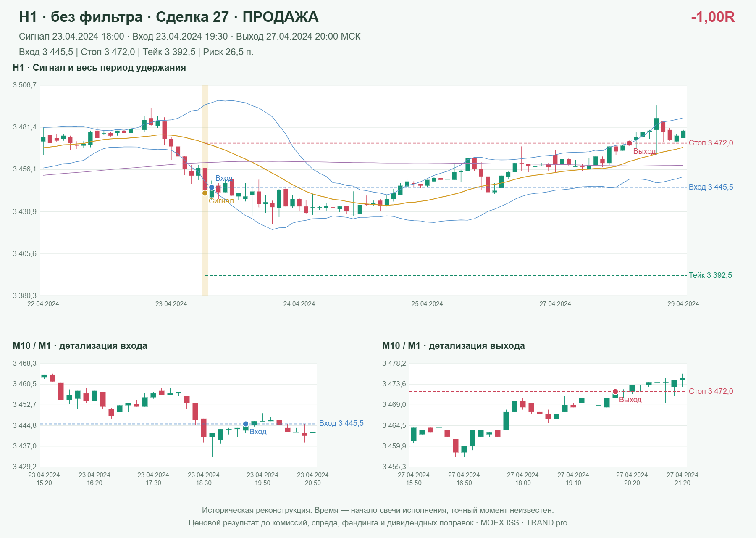Click the -1,00R trade result
Image resolution: width=756 pixels, height=538 pixels.
click(713, 17)
